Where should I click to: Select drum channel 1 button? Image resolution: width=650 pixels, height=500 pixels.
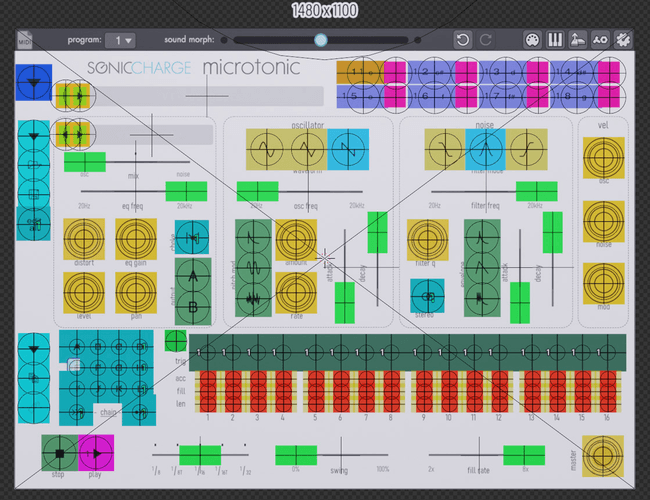360,73
